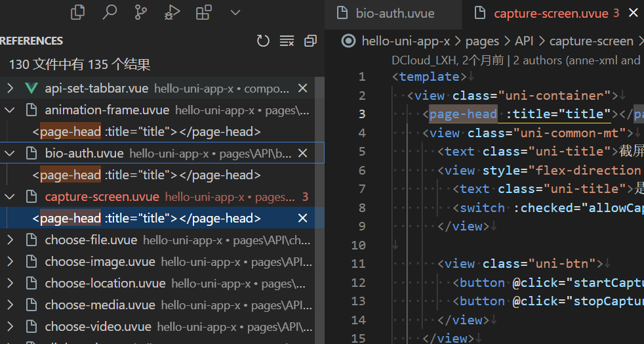Select choose-video.uvue file row
This screenshot has height=344, width=644.
click(157, 327)
